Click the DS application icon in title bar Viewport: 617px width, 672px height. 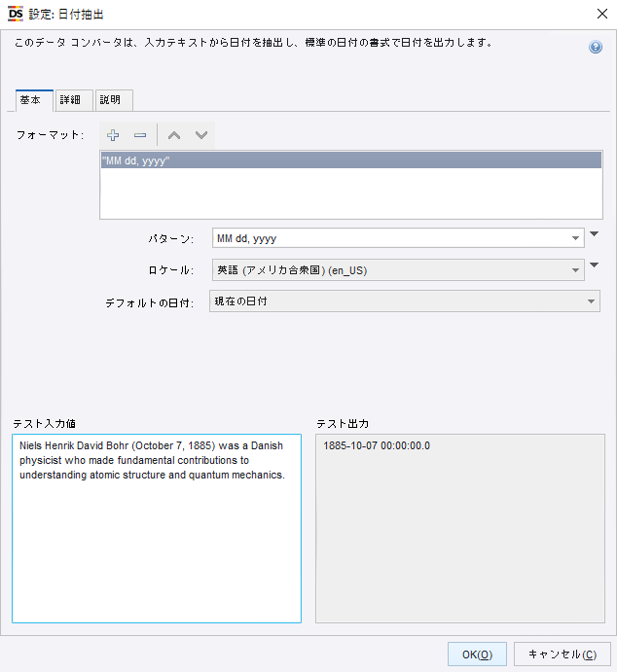[16, 13]
